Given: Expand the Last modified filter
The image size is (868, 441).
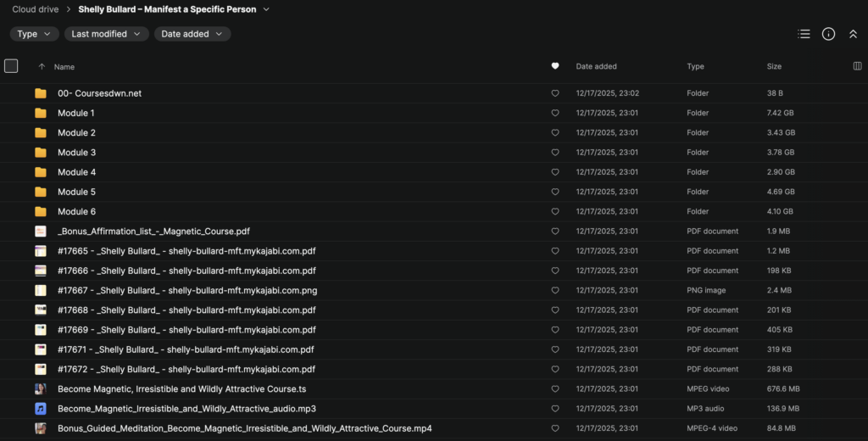Looking at the screenshot, I should [x=106, y=34].
